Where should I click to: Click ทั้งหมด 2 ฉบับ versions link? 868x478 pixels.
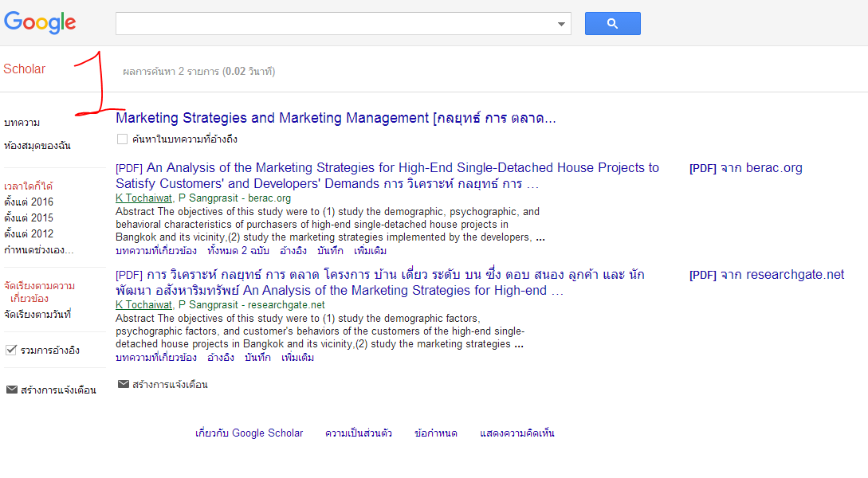(238, 251)
